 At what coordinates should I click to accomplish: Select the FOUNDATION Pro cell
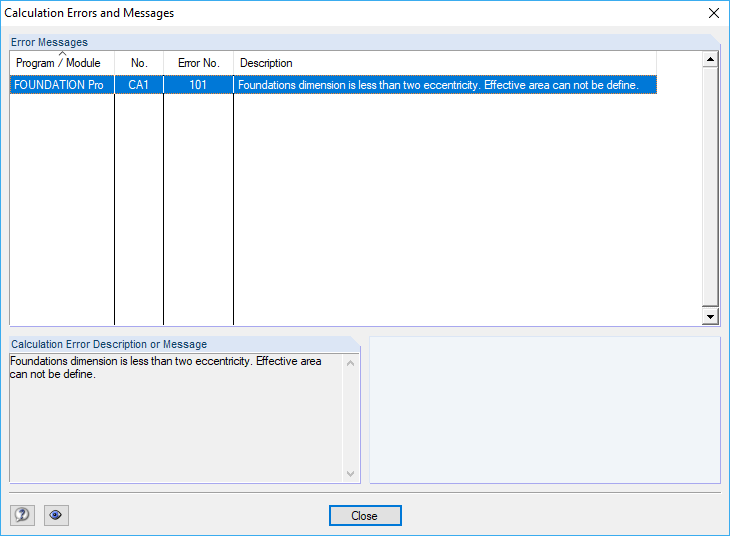pyautogui.click(x=62, y=85)
